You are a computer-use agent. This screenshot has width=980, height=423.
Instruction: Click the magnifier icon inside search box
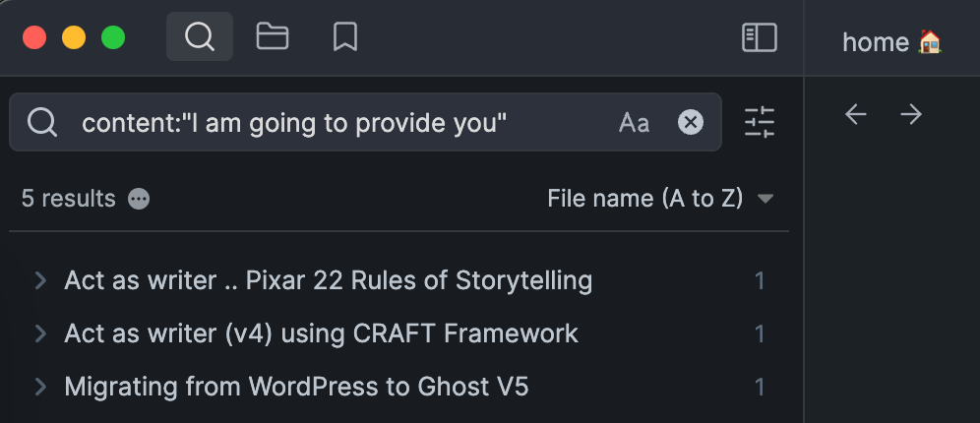(42, 122)
